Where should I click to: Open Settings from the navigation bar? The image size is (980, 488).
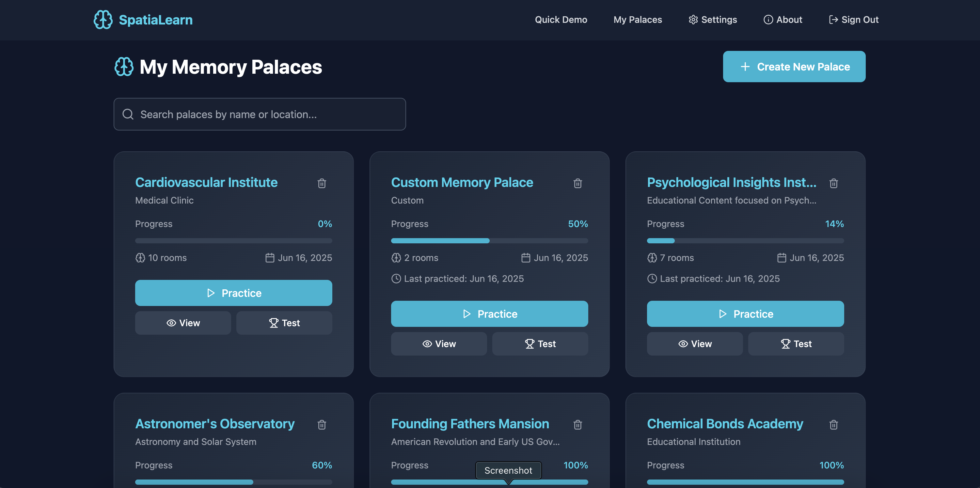pyautogui.click(x=713, y=20)
